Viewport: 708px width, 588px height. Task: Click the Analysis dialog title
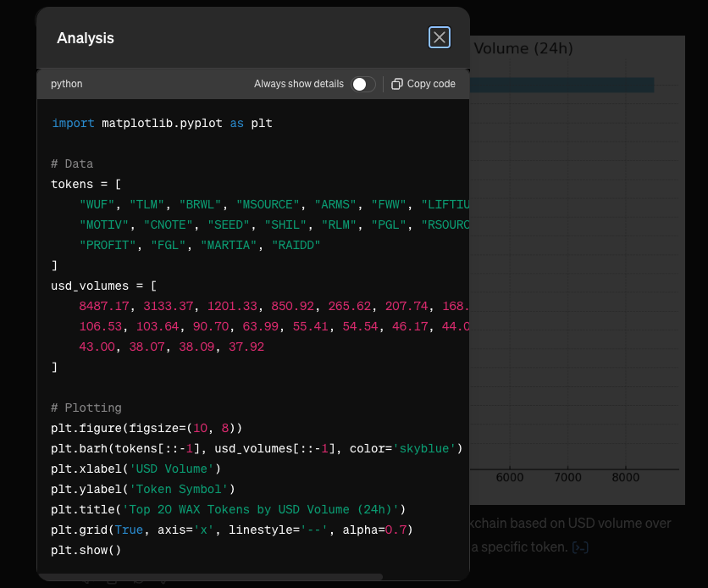86,38
